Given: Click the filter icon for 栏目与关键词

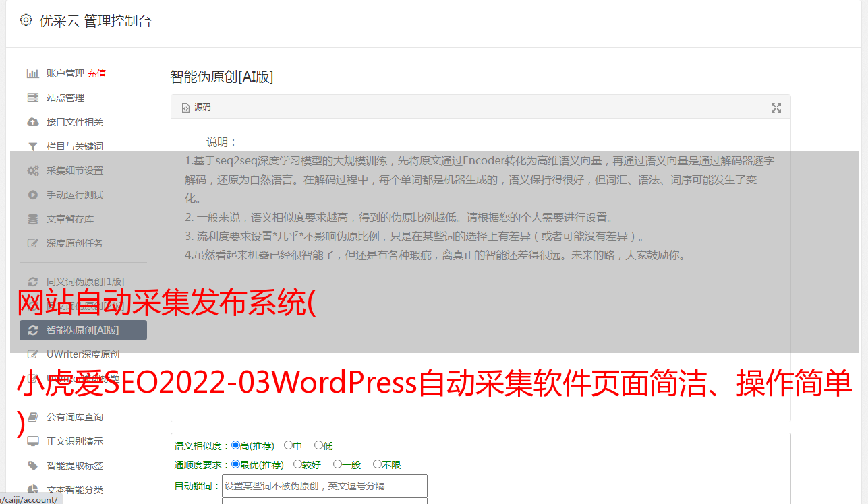Looking at the screenshot, I should (32, 146).
